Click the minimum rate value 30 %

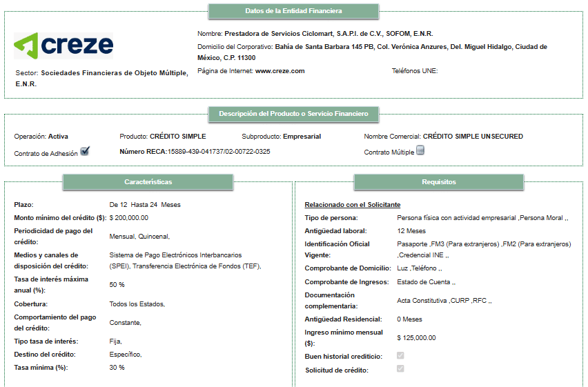[117, 368]
